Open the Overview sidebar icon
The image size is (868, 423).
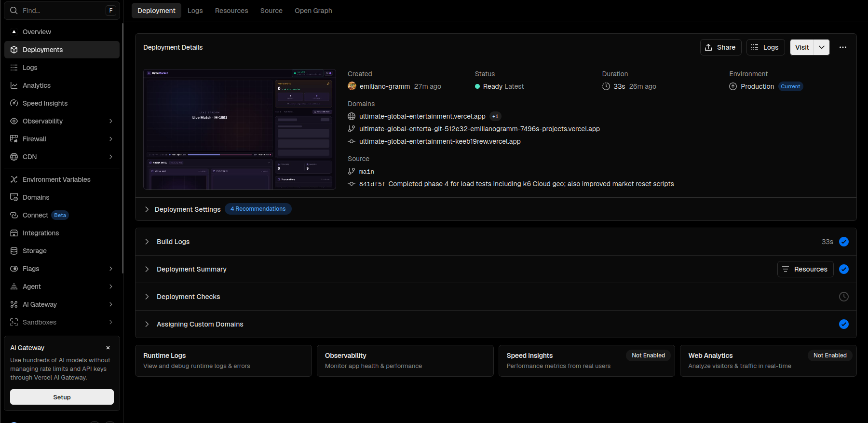point(14,32)
